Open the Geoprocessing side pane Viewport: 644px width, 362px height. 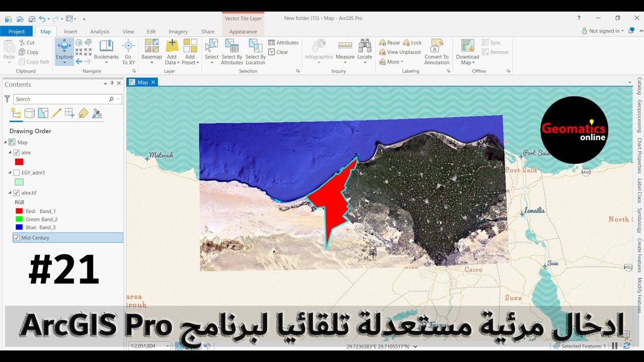[639, 116]
